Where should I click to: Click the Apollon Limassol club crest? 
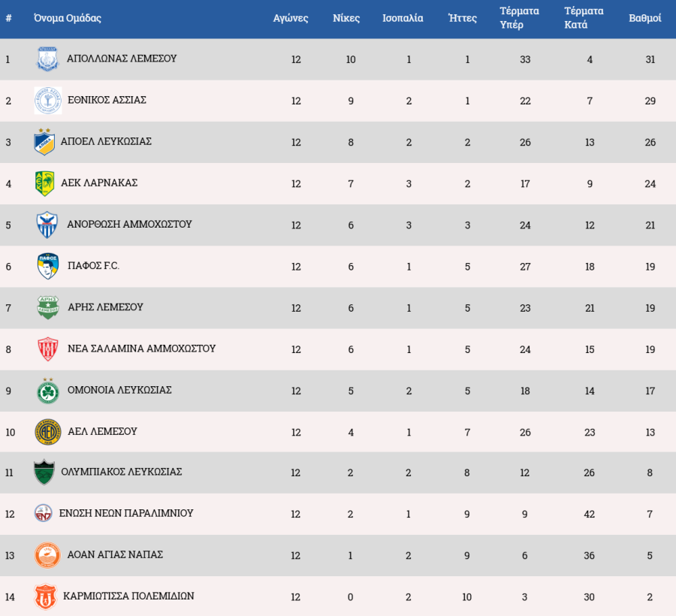[47, 59]
